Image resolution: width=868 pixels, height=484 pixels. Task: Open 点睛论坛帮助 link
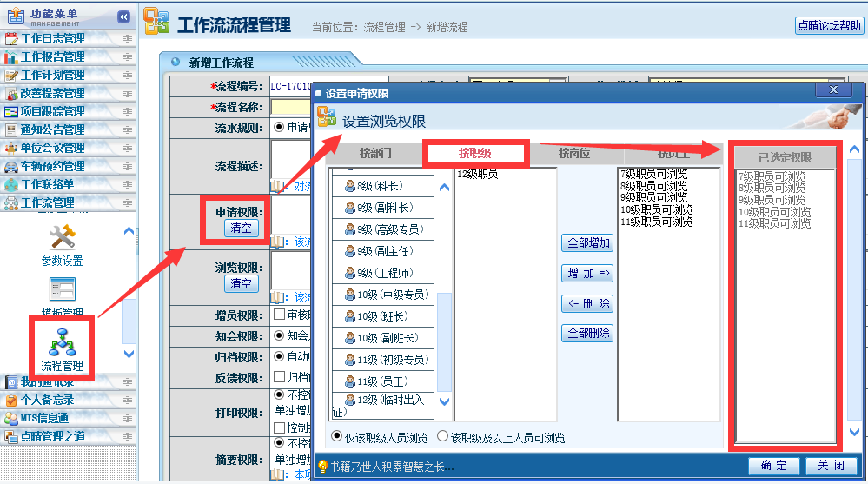[x=829, y=25]
